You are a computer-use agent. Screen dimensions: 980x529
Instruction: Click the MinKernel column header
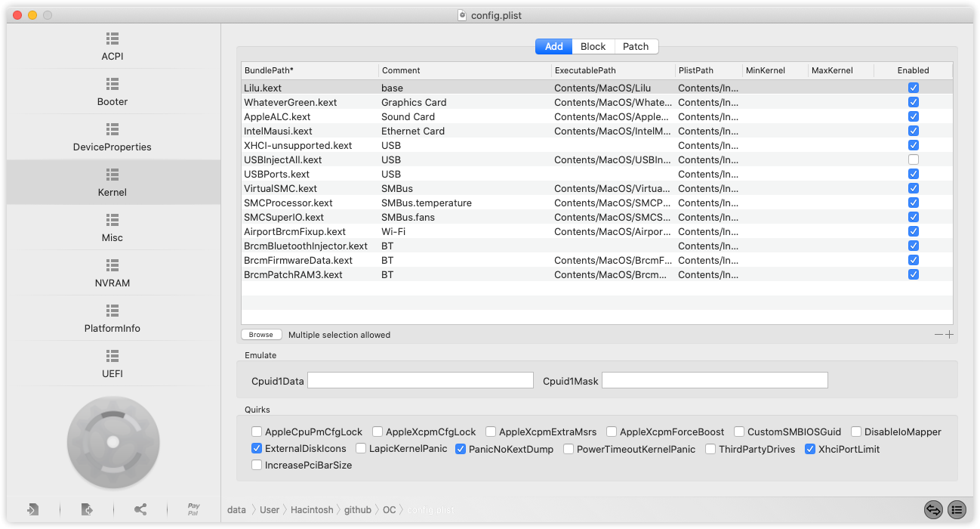(x=775, y=70)
